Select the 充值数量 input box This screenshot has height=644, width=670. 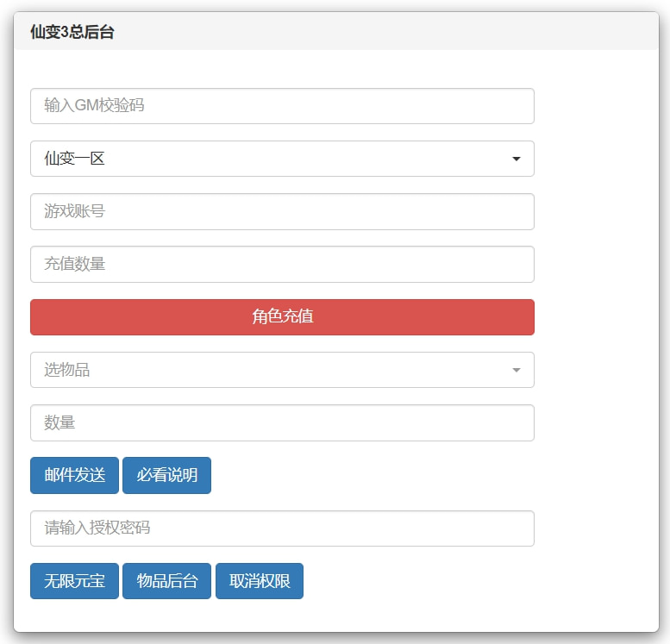282,264
